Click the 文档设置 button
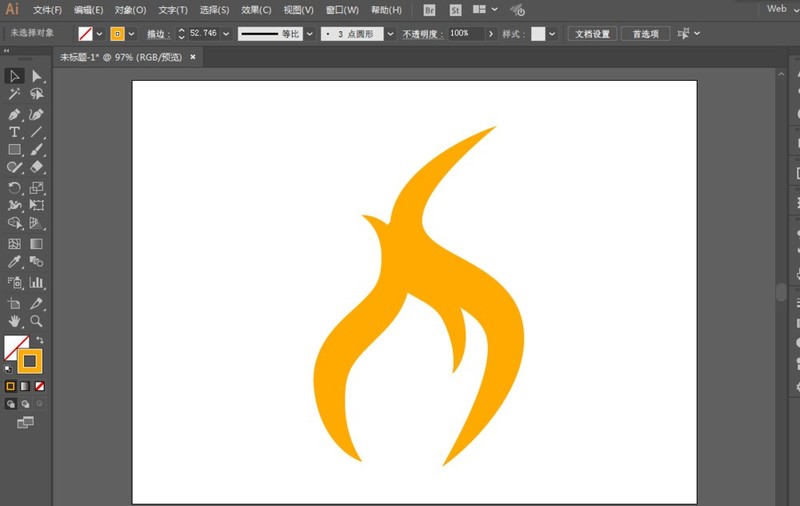The width and height of the screenshot is (800, 506). 592,34
